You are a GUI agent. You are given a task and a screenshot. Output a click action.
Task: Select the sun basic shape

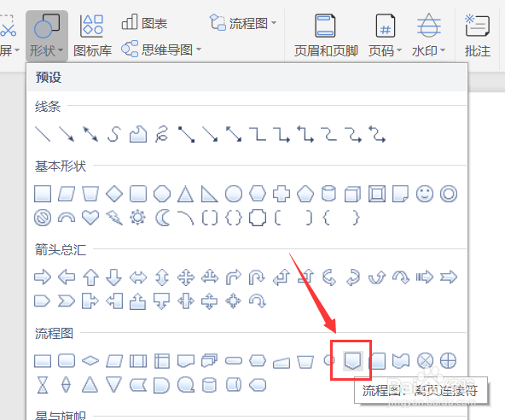pyautogui.click(x=138, y=218)
